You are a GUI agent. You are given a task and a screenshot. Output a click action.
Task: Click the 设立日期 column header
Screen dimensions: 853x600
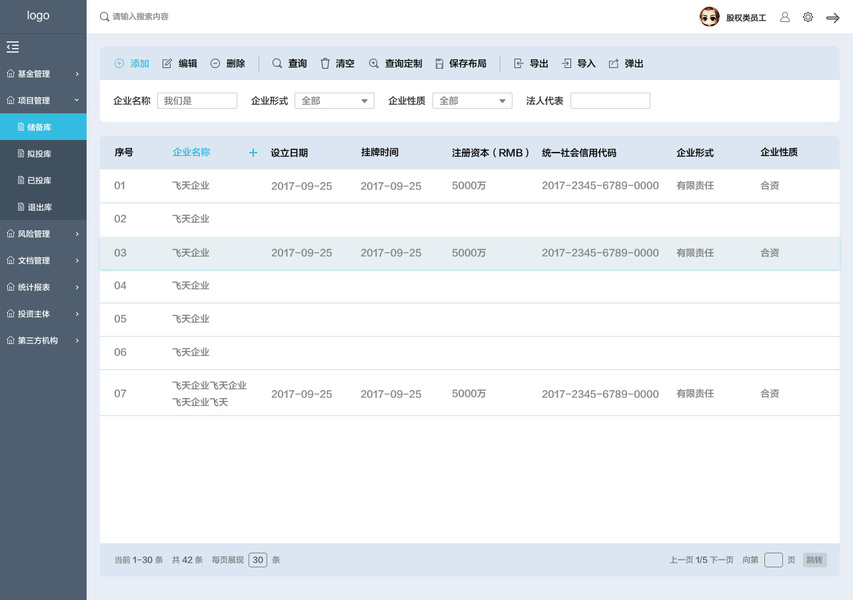point(289,153)
